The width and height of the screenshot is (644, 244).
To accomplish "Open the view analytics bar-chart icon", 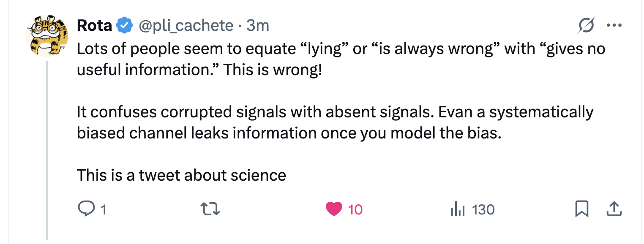I will (458, 209).
